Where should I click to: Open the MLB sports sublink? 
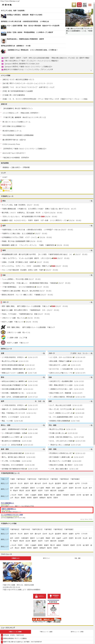coord(79,353)
